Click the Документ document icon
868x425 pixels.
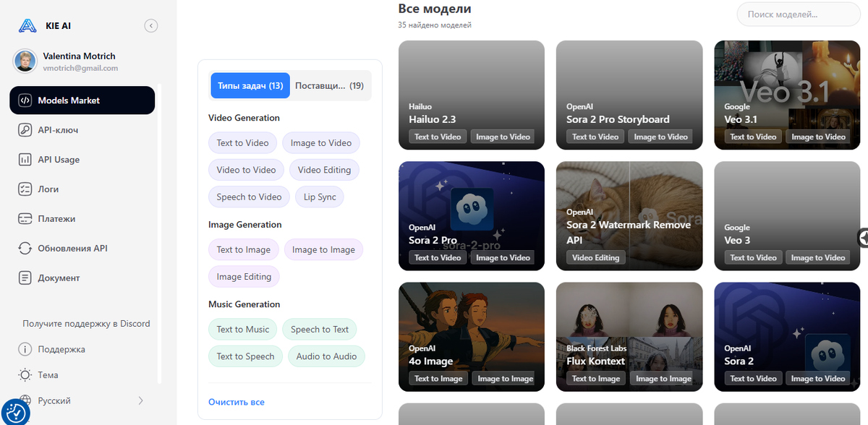point(25,278)
